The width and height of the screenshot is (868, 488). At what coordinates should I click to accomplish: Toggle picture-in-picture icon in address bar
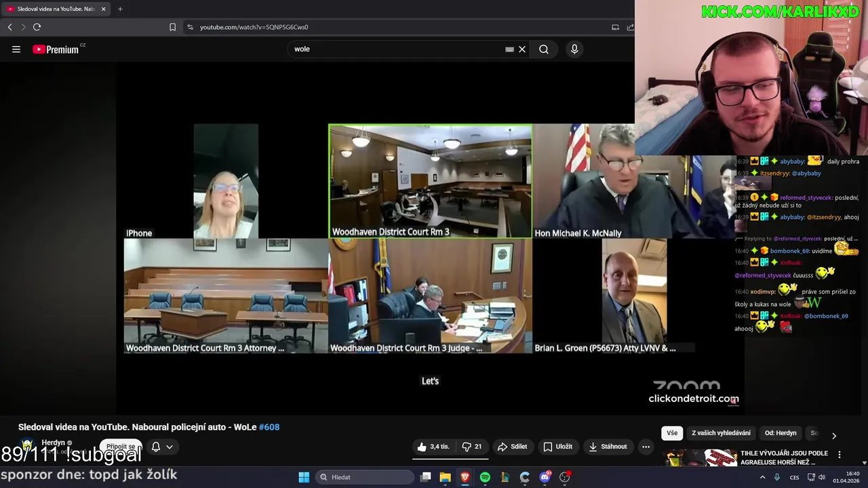click(x=615, y=27)
